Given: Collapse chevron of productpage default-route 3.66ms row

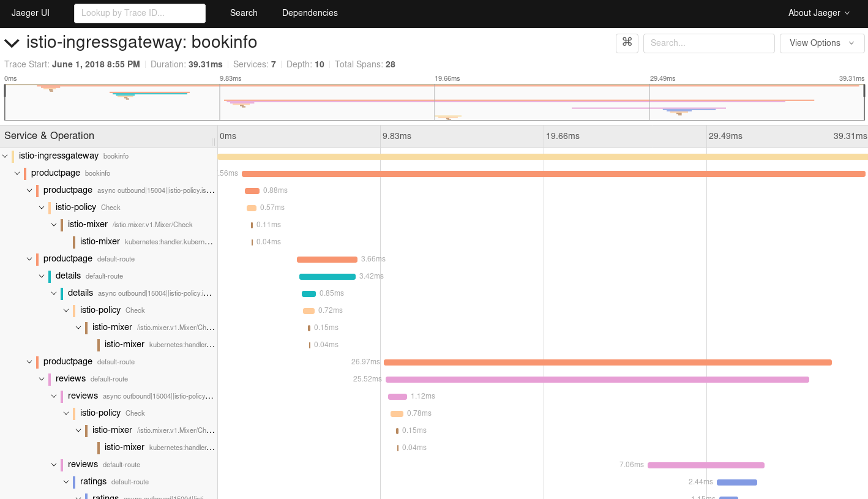Looking at the screenshot, I should [29, 259].
